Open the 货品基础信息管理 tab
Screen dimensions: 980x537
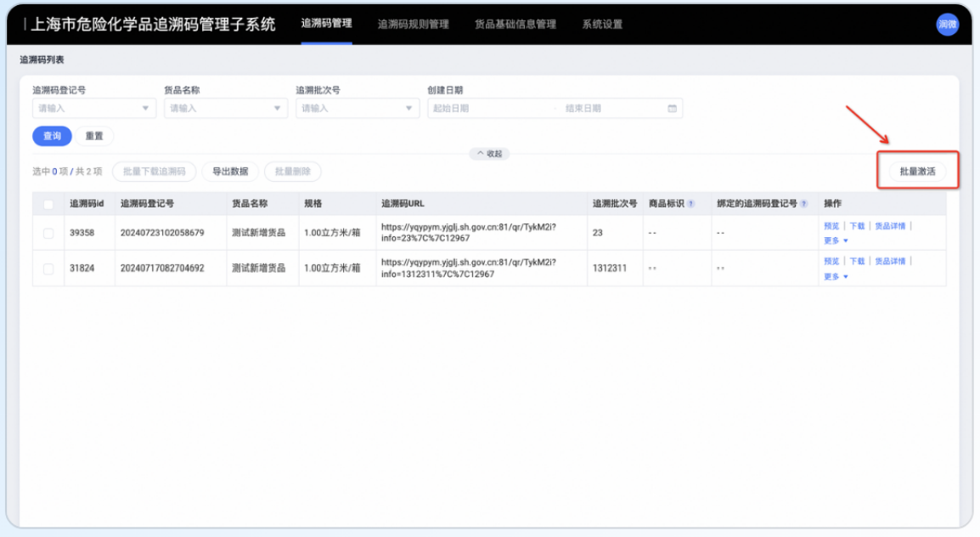coord(515,25)
